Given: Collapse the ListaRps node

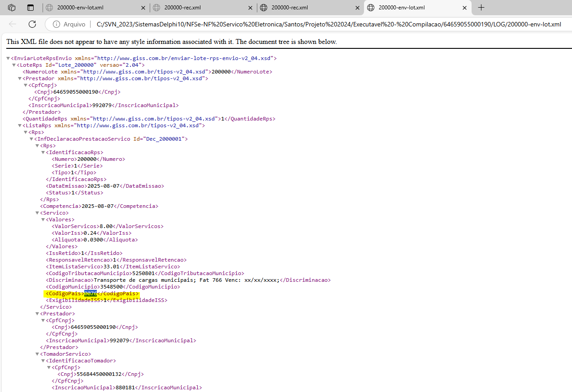Looking at the screenshot, I should click(x=20, y=125).
